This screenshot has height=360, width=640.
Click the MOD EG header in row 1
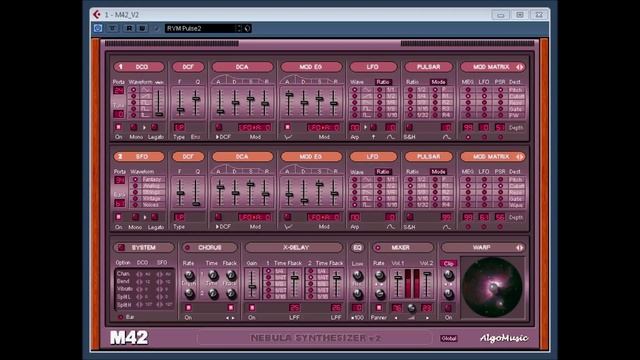click(x=311, y=67)
